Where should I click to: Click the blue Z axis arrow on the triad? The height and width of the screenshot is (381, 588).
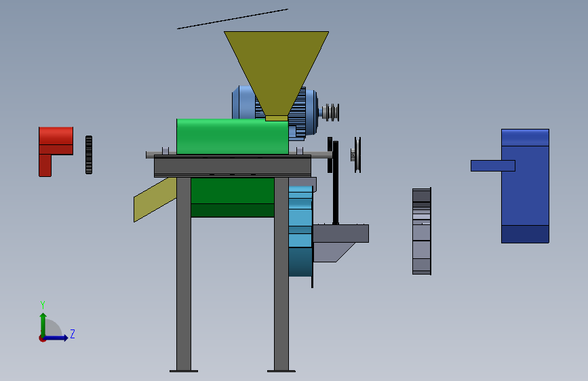point(56,338)
